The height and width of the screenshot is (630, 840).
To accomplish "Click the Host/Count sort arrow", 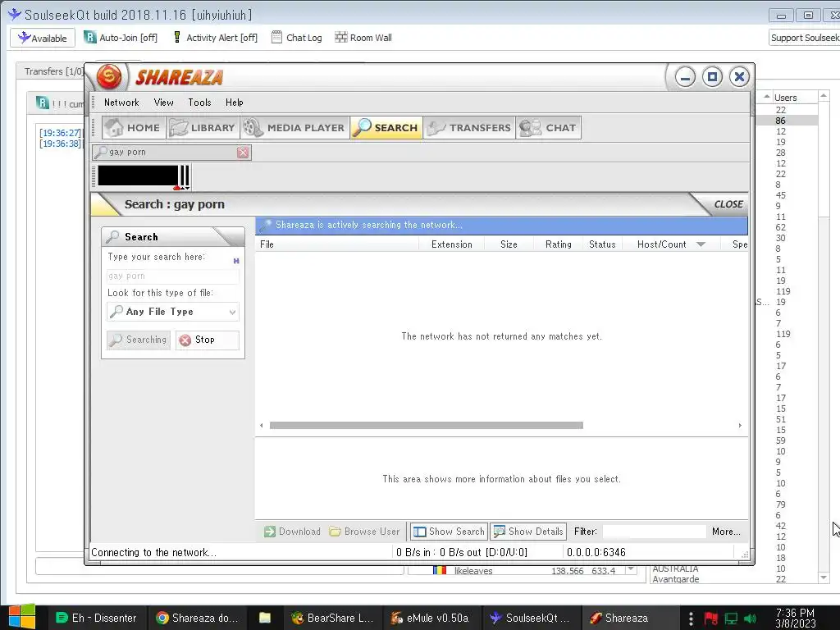I will coord(701,244).
